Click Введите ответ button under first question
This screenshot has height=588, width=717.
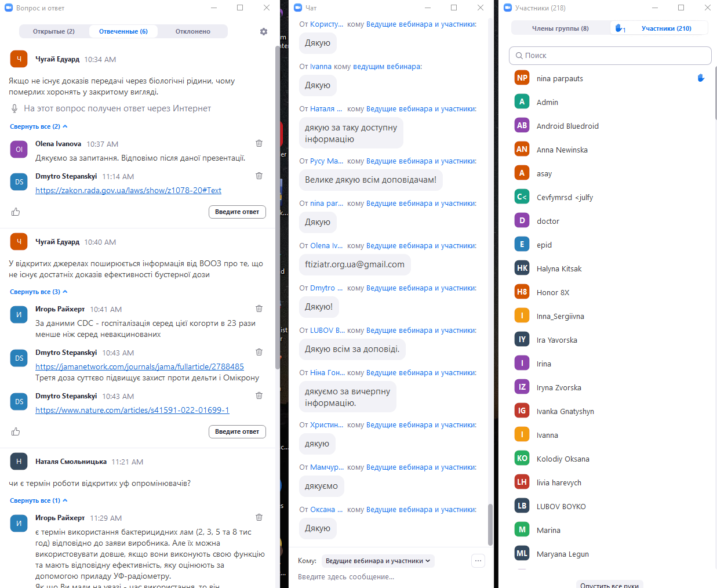tap(237, 212)
